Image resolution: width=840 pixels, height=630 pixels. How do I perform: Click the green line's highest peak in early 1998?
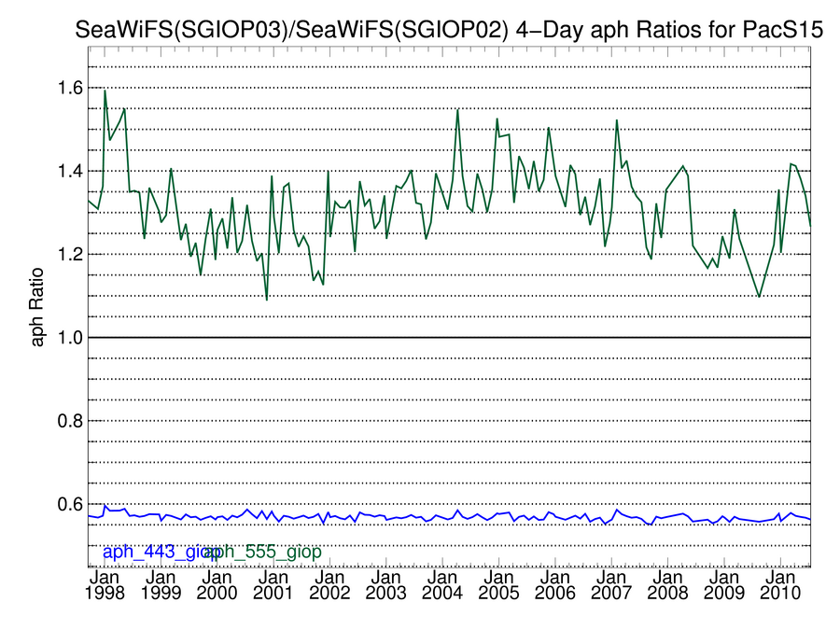tap(105, 91)
